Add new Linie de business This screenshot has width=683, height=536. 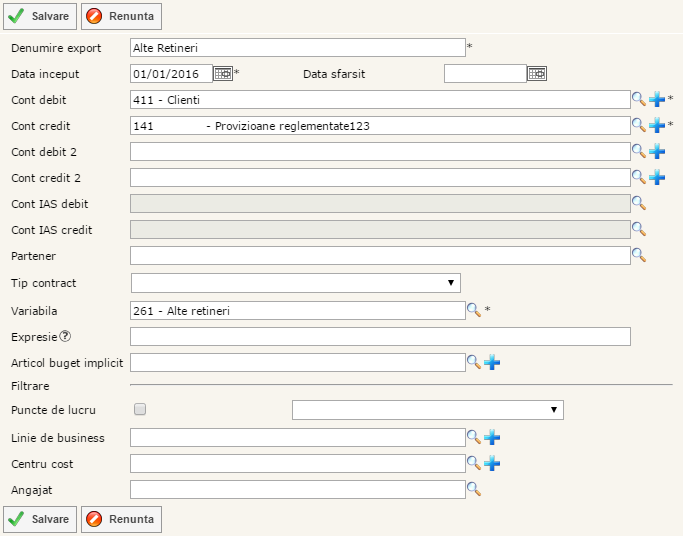point(492,437)
